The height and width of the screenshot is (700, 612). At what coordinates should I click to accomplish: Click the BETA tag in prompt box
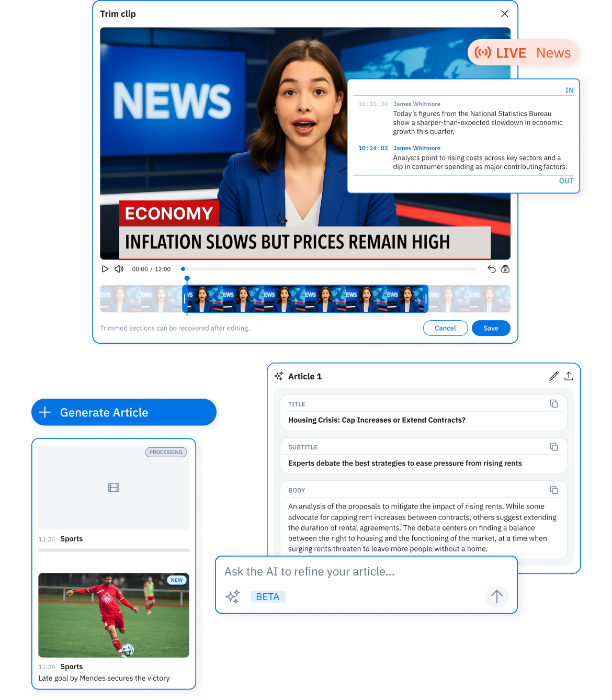click(268, 597)
